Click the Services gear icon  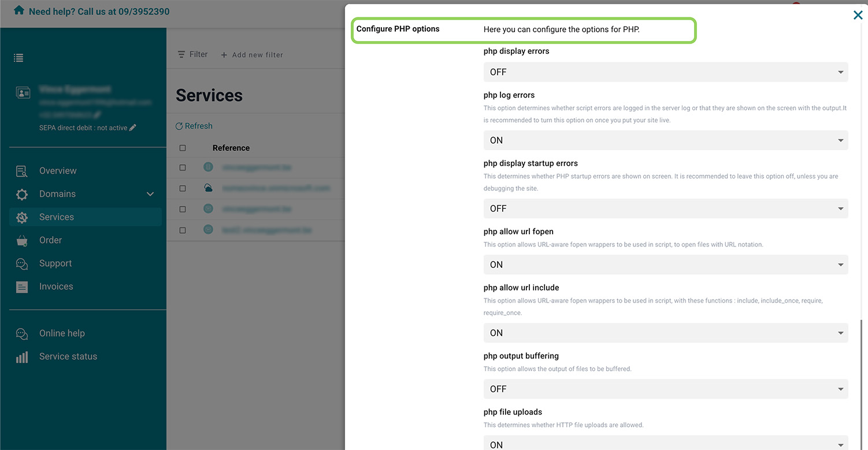point(22,217)
